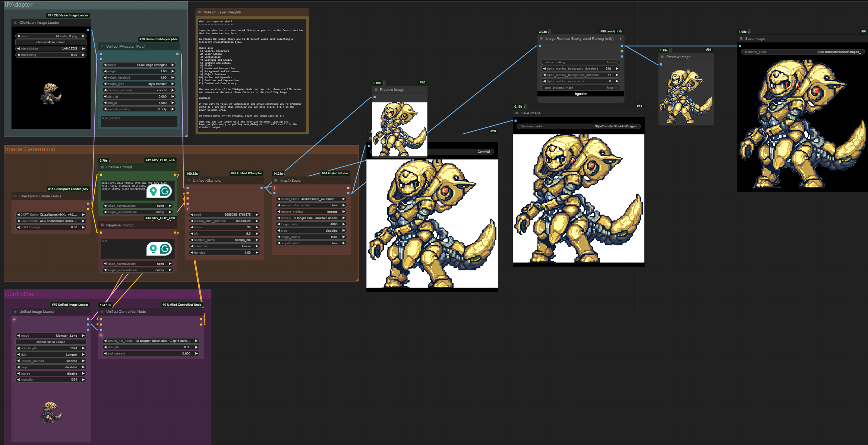Click the bgcolor button on Rembg node
The width and height of the screenshot is (868, 445).
[x=581, y=94]
